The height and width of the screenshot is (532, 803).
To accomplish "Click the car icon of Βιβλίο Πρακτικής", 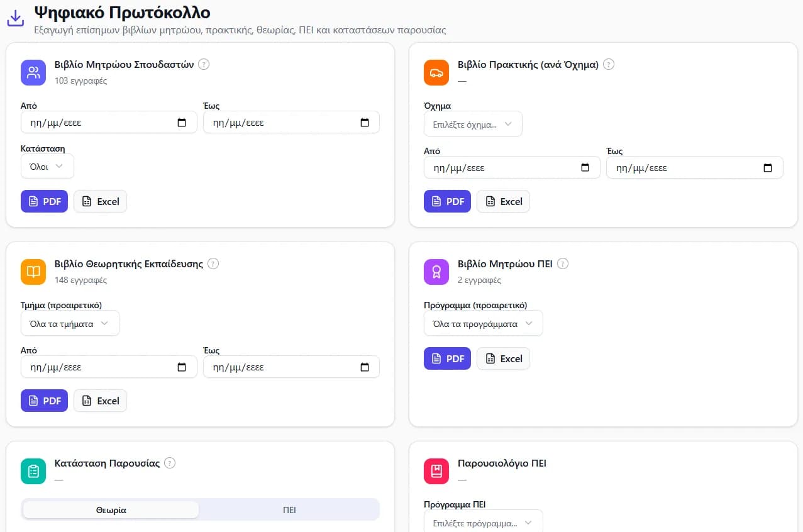I will (x=436, y=72).
